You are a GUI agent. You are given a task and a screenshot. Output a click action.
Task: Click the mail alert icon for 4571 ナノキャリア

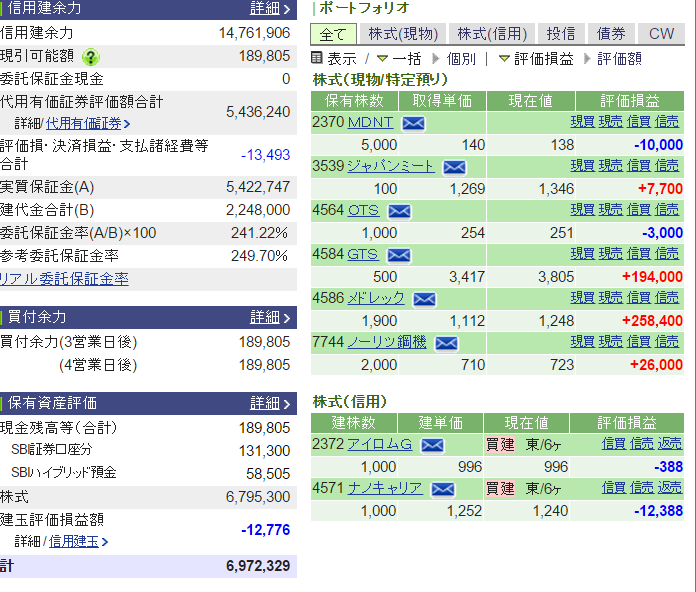[443, 489]
